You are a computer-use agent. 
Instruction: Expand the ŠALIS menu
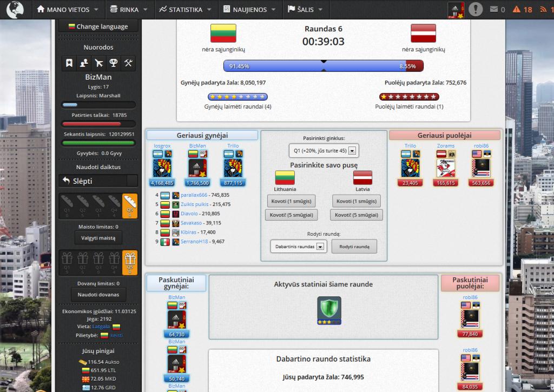305,10
